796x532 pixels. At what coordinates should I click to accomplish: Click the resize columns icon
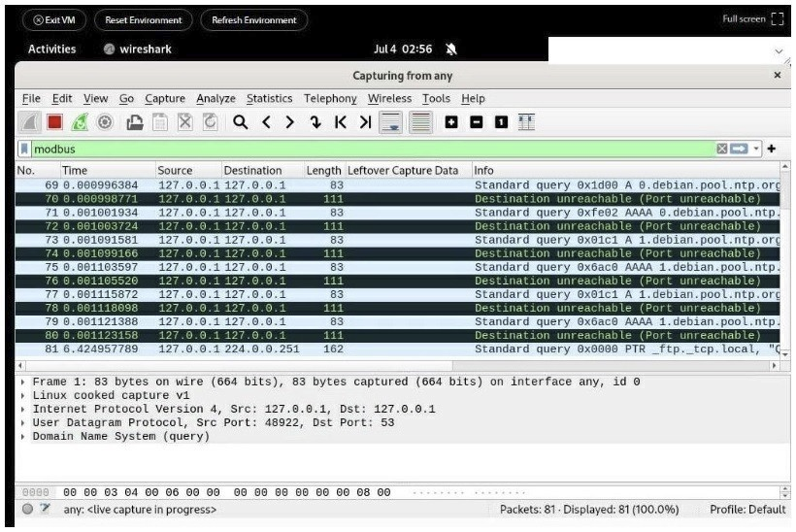526,122
